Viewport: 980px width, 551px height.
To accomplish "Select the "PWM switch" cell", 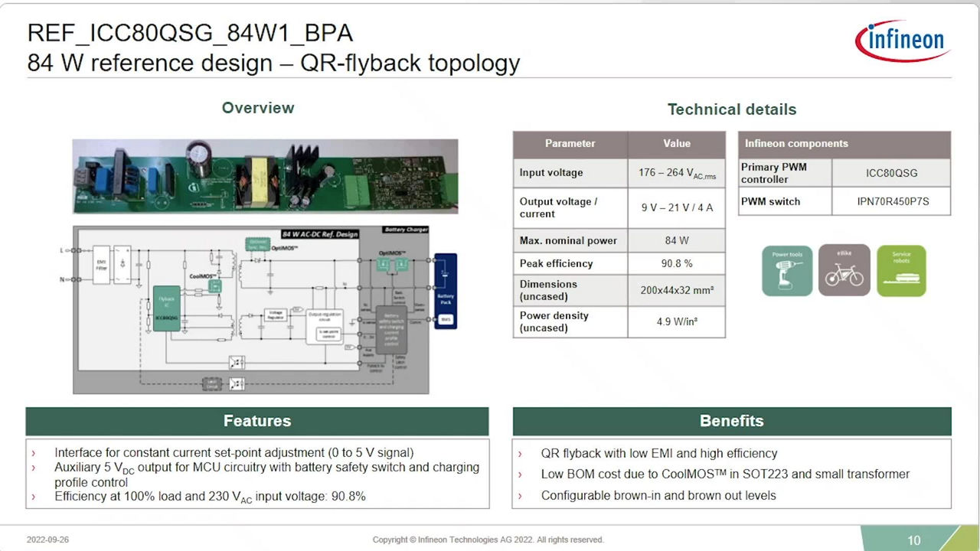I will point(785,201).
